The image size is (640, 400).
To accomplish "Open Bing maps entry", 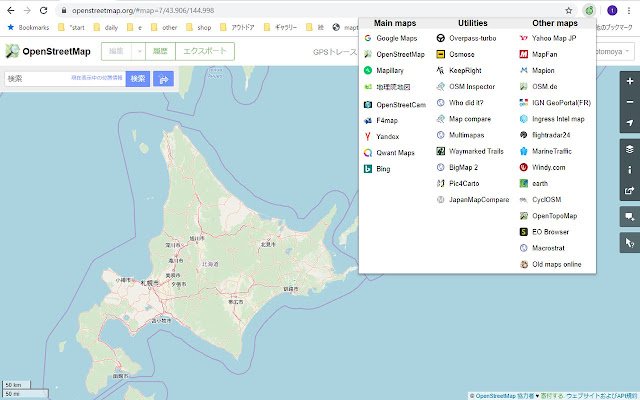I will coord(377,169).
